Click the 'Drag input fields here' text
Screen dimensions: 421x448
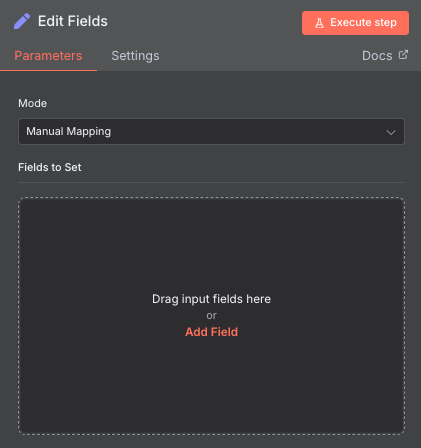211,299
